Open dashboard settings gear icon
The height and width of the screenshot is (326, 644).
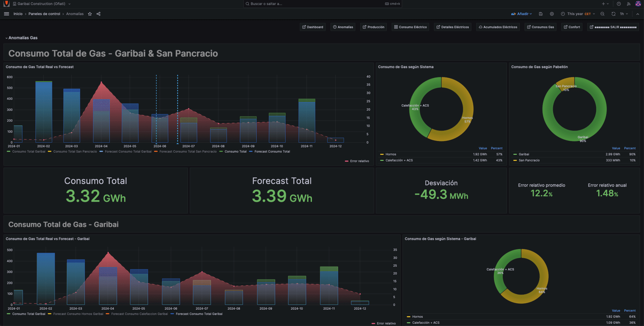(x=552, y=14)
